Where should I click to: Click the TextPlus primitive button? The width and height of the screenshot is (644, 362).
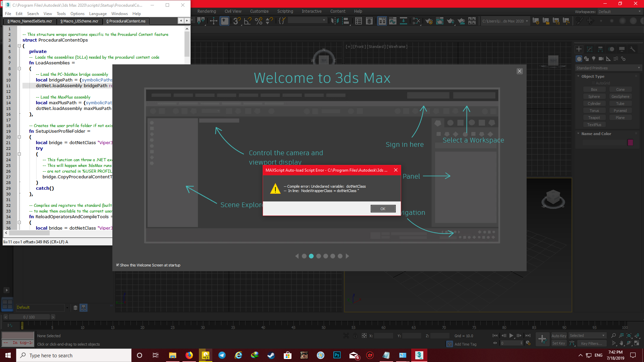[594, 125]
